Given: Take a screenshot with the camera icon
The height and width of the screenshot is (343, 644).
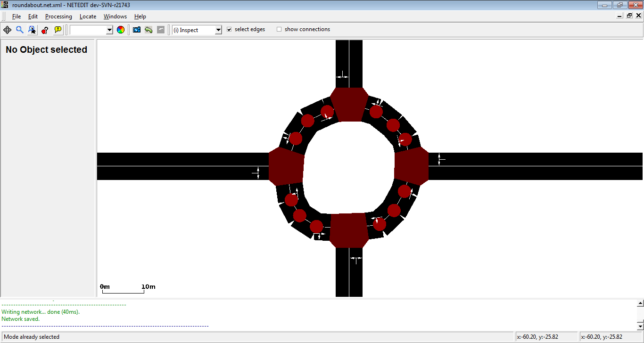Looking at the screenshot, I should click(137, 30).
